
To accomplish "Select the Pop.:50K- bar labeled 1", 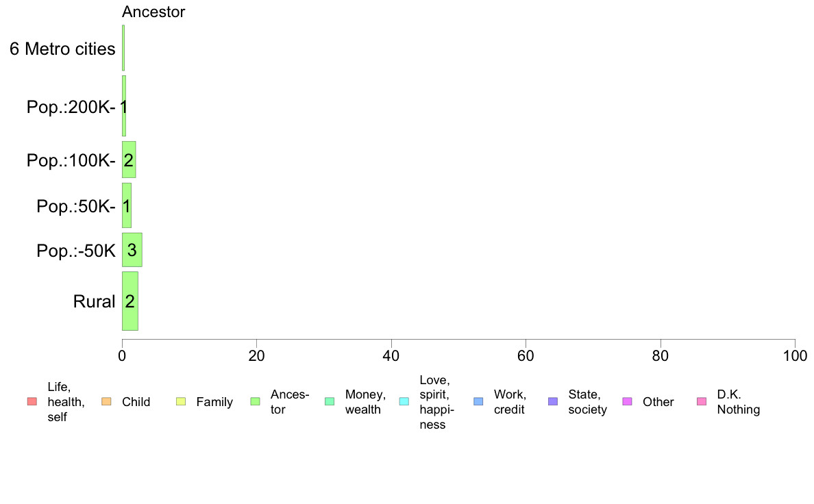I will (x=127, y=205).
